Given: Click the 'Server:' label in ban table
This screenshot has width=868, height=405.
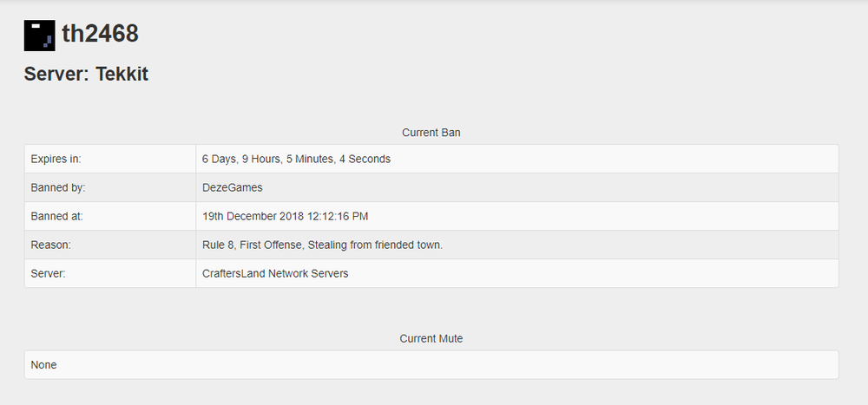Looking at the screenshot, I should [x=48, y=273].
